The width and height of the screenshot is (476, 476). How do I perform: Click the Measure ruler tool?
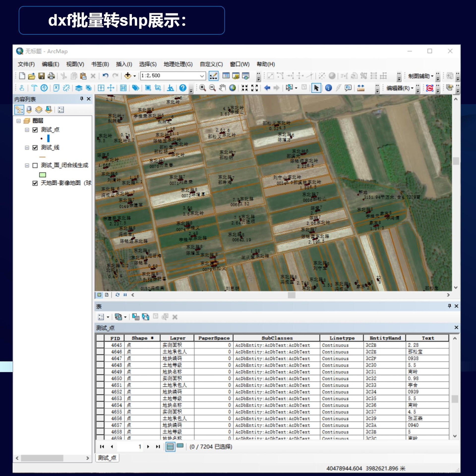360,88
